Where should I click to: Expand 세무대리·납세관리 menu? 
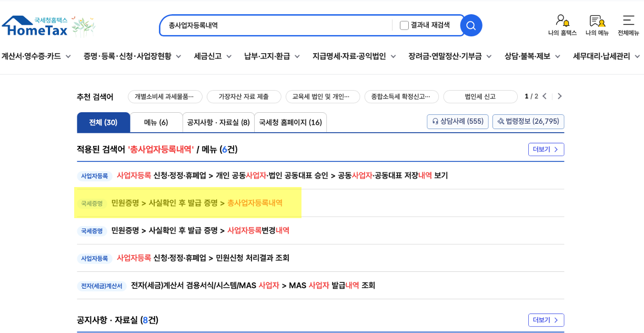[607, 56]
